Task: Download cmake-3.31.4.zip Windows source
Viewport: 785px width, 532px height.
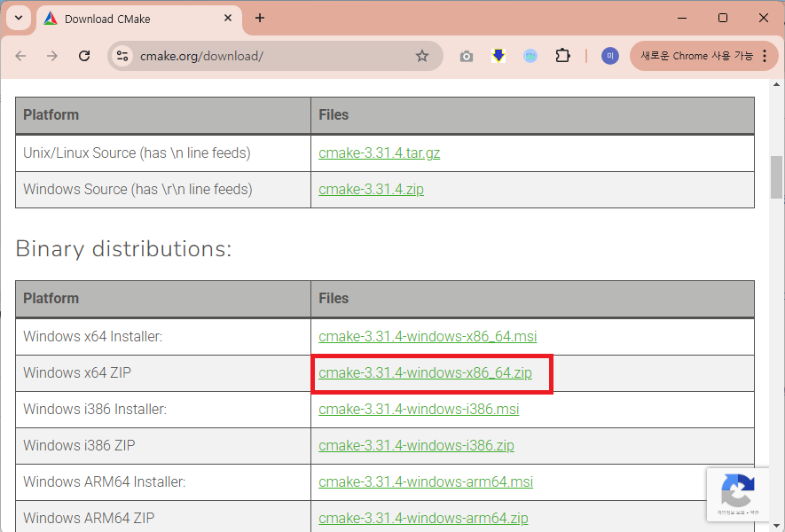Action: (x=371, y=190)
